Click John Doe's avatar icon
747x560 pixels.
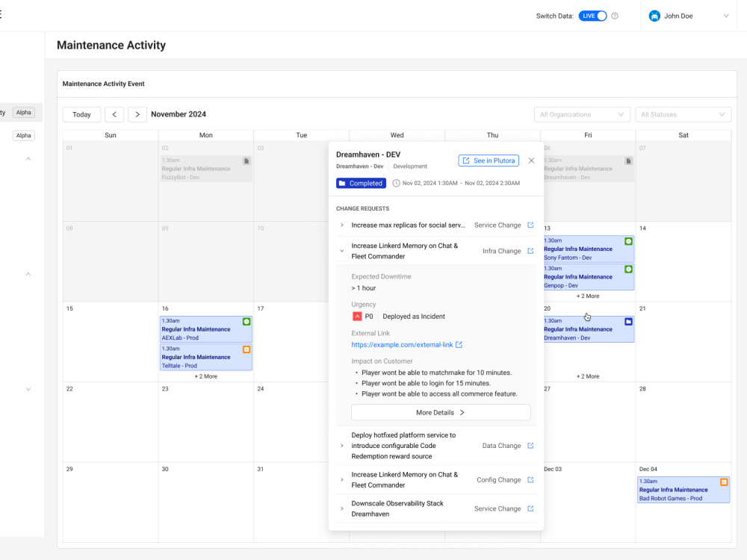(654, 16)
